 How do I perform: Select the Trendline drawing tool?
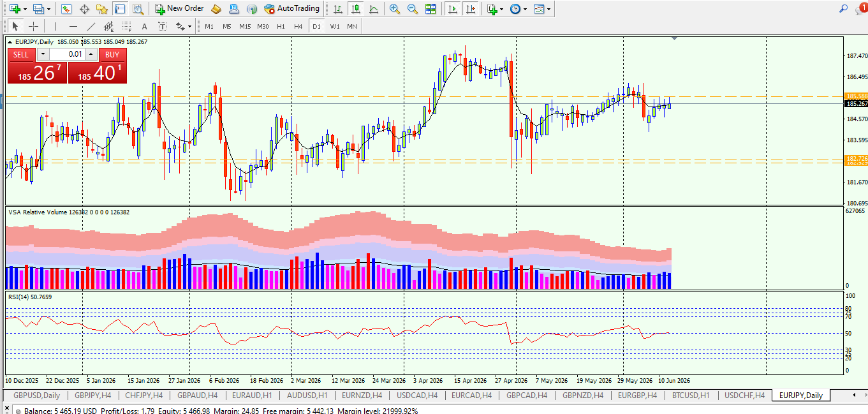tap(91, 26)
